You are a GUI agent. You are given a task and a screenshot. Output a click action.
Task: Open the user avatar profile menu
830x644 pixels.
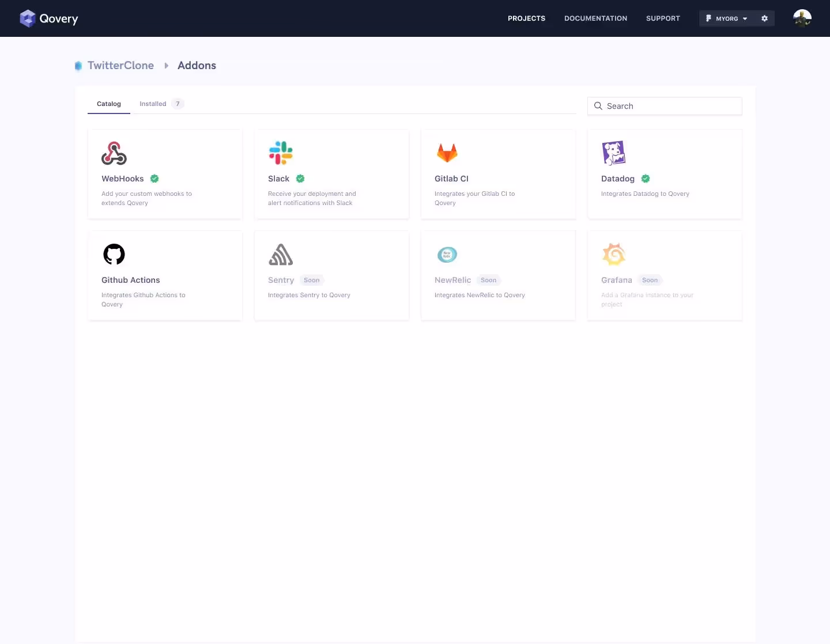click(x=802, y=18)
